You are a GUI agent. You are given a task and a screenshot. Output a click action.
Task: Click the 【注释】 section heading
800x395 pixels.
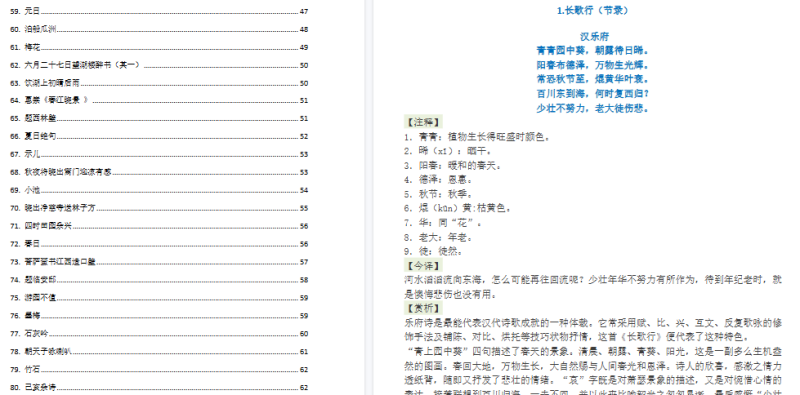422,122
